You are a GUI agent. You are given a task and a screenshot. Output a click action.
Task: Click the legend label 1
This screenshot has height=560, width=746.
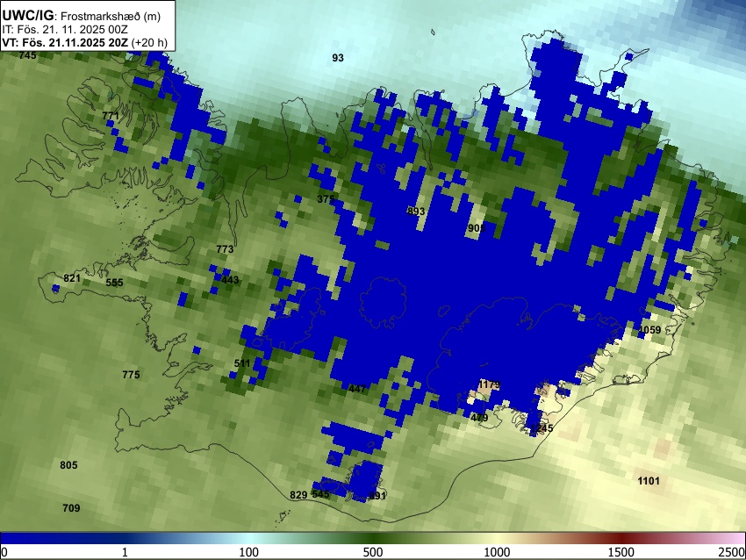point(125,552)
